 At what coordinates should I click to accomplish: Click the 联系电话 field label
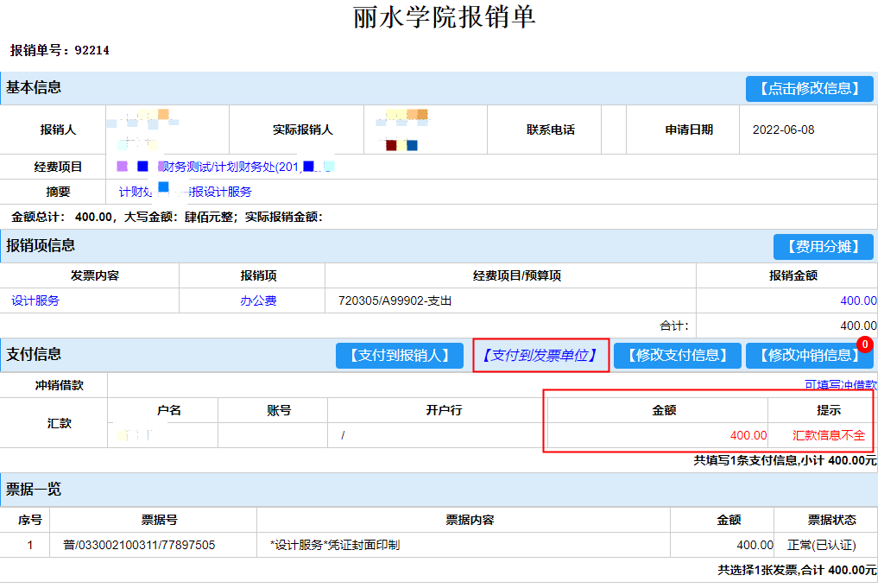[x=550, y=130]
